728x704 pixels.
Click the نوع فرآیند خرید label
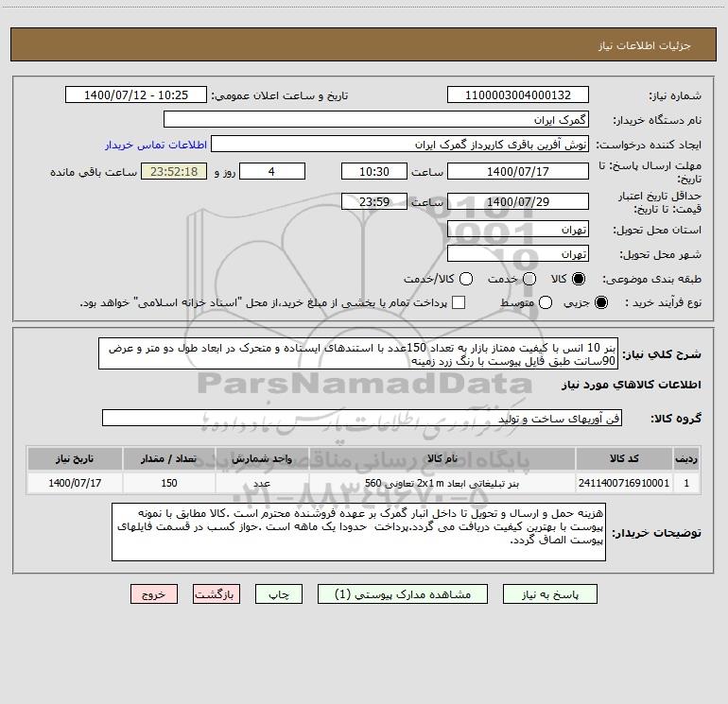tap(663, 302)
